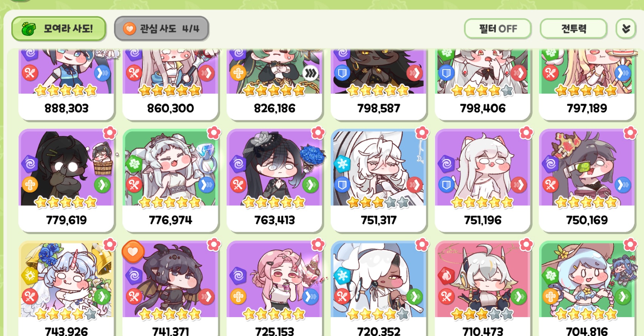Click the blue shield role icon on 751,317 card
644x336 pixels.
[342, 185]
